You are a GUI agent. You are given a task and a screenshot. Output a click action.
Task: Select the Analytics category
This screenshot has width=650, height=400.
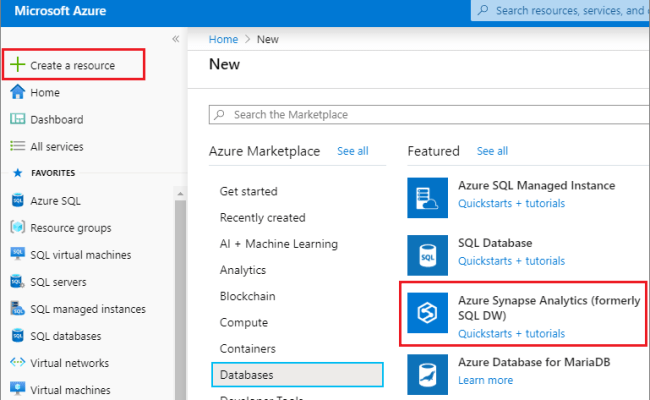click(x=243, y=270)
